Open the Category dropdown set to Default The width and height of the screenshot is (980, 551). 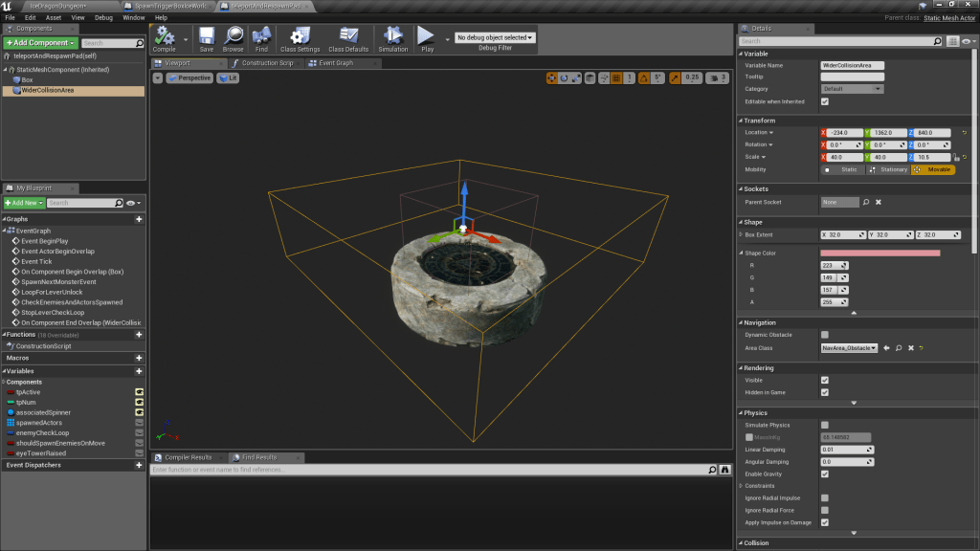(x=852, y=89)
